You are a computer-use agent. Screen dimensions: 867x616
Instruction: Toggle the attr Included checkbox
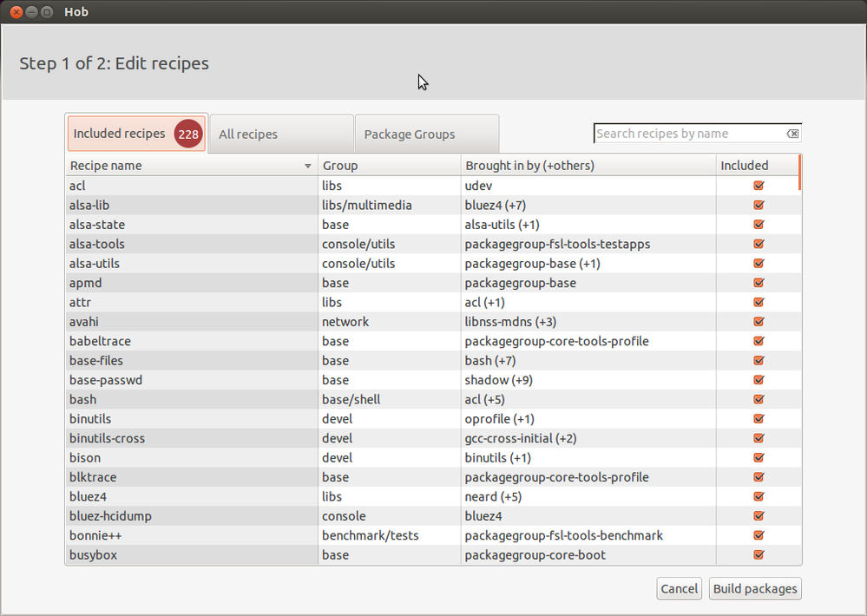[759, 302]
